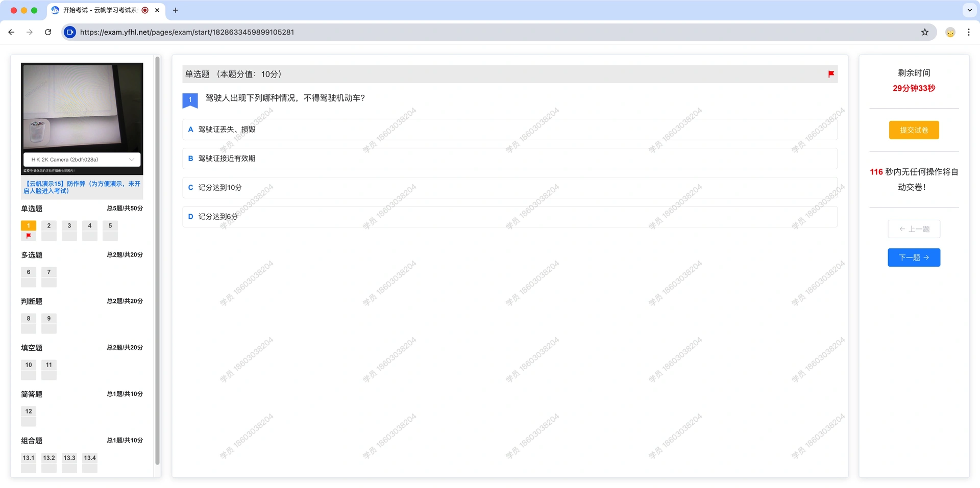
Task: Click the question navigator scrollbar
Action: pos(157,261)
